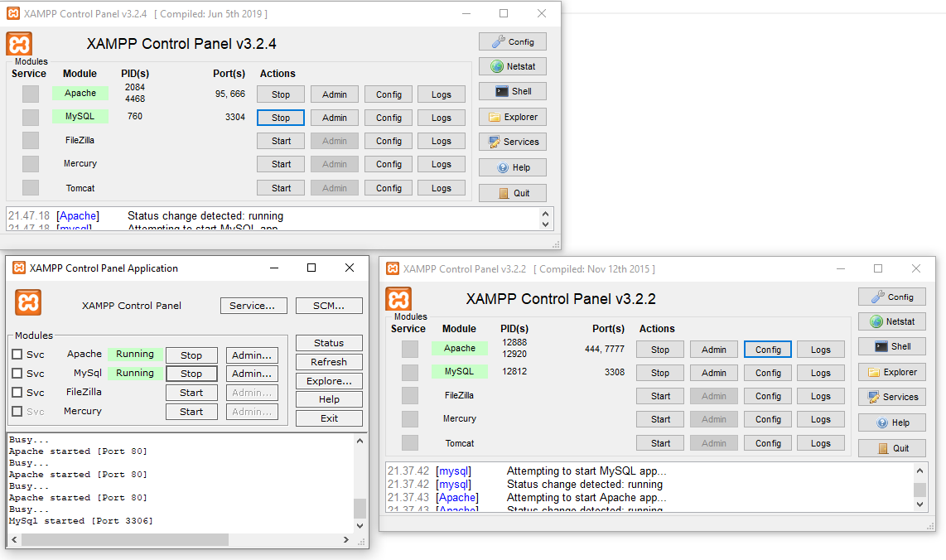Click MySQL module label in v3.2.2
946x560 pixels.
pyautogui.click(x=459, y=371)
